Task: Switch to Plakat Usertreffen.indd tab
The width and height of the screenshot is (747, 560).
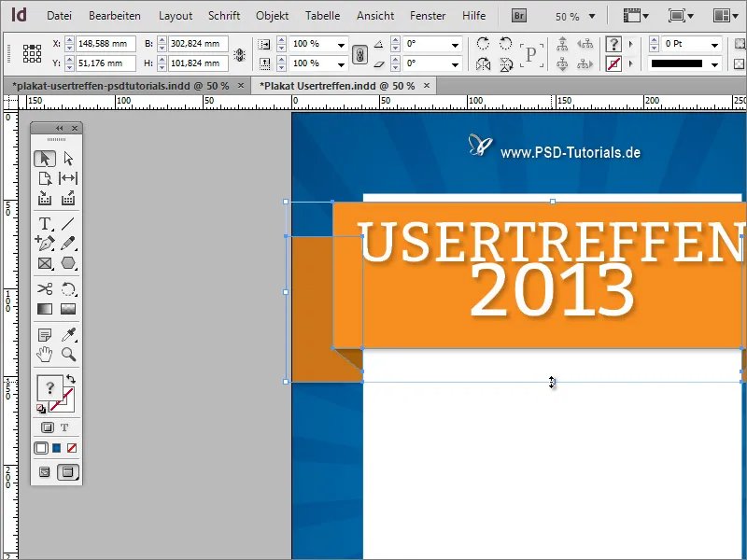Action: click(337, 86)
